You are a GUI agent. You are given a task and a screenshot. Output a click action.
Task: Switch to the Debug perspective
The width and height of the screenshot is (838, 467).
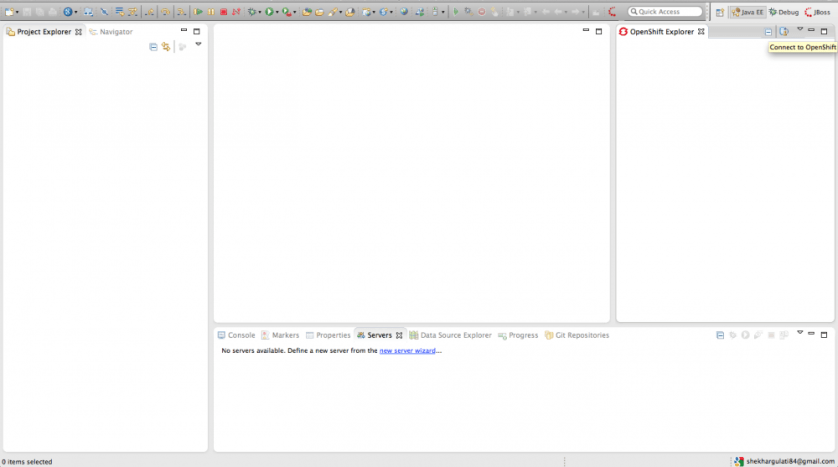(784, 12)
